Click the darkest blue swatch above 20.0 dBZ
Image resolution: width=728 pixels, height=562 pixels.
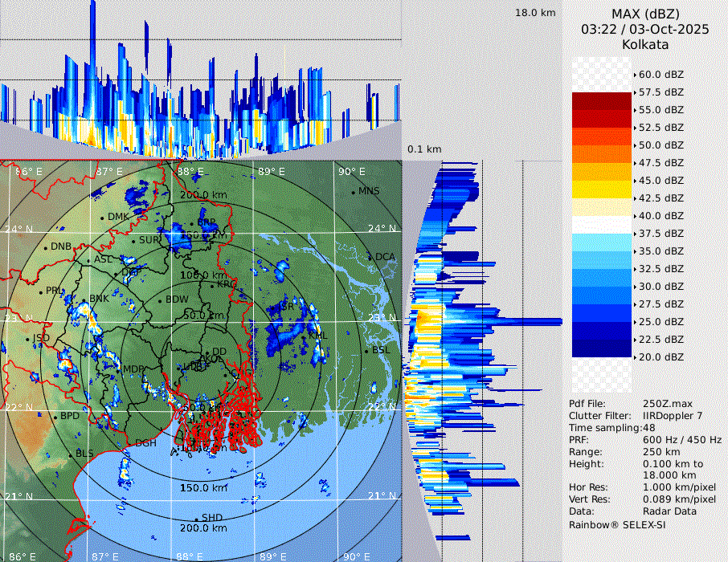click(602, 348)
